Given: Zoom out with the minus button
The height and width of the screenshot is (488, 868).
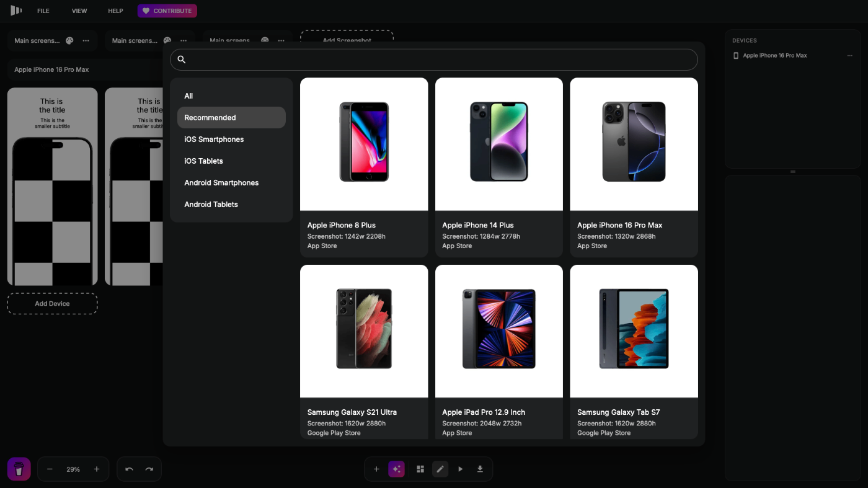Looking at the screenshot, I should [x=50, y=469].
